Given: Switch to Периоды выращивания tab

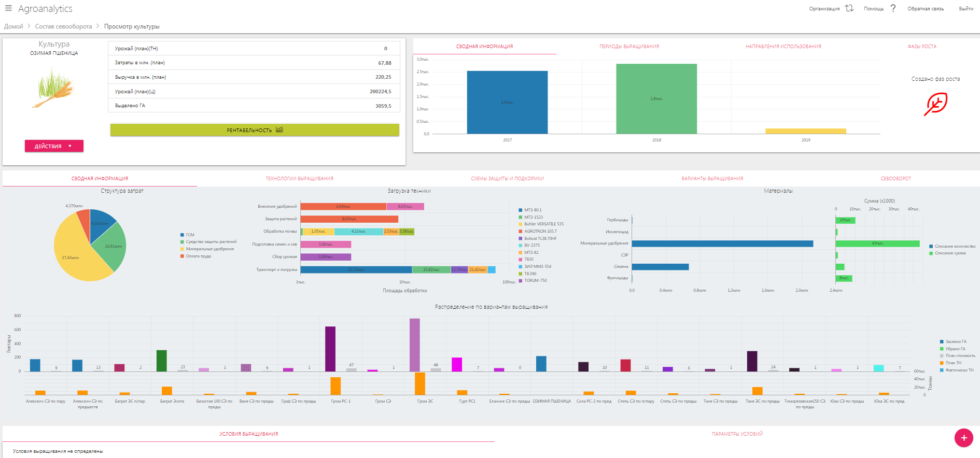Looking at the screenshot, I should 629,47.
